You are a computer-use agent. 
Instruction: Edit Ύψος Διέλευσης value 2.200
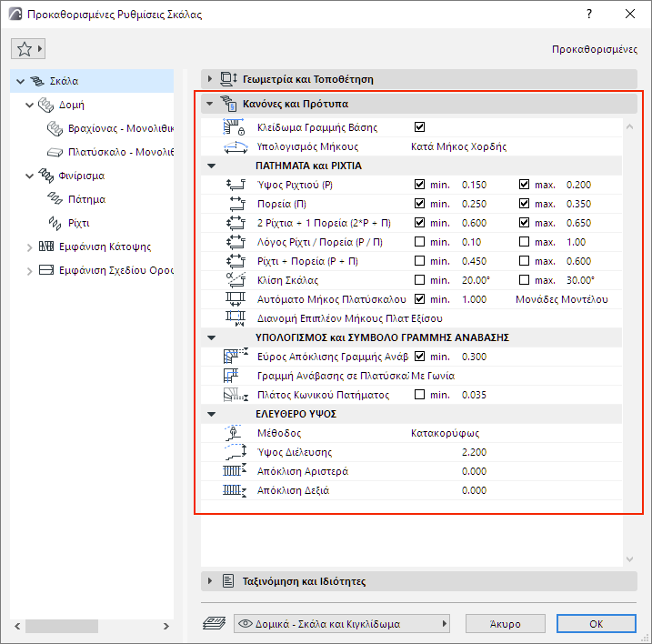474,452
